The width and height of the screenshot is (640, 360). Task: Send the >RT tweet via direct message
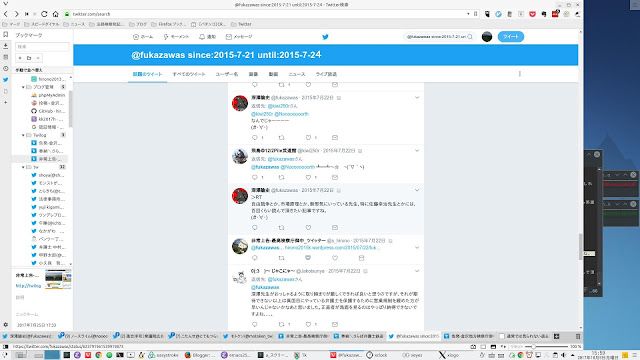(x=335, y=227)
